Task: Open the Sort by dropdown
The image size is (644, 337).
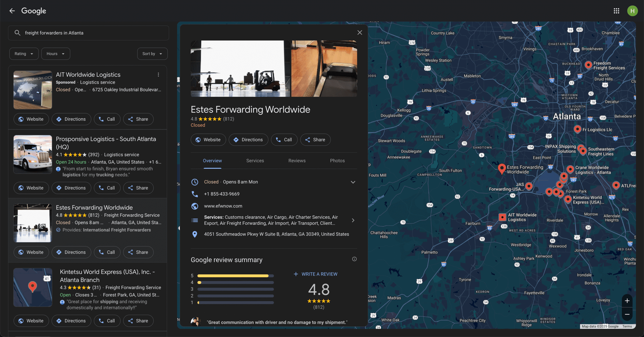Action: point(152,54)
